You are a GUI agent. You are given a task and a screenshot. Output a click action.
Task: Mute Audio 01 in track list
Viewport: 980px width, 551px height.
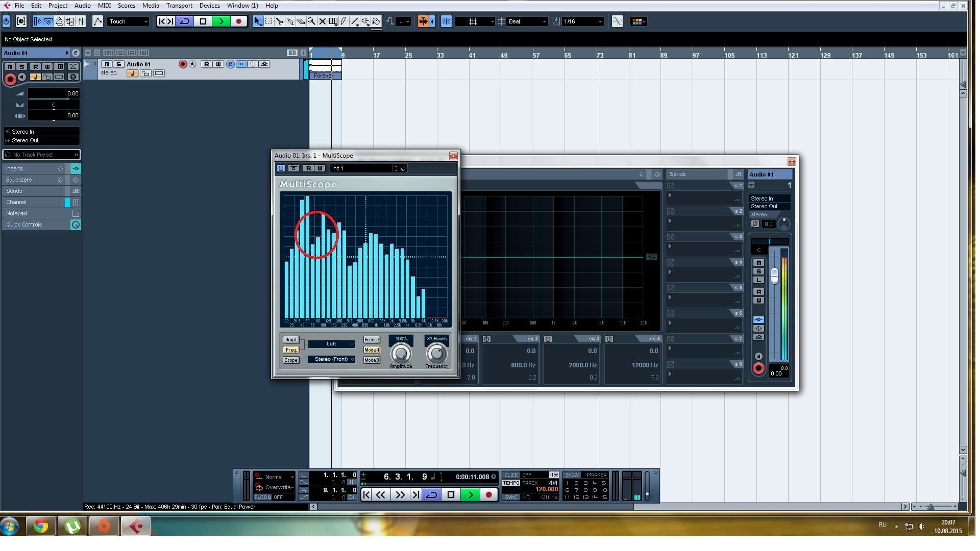coord(107,64)
